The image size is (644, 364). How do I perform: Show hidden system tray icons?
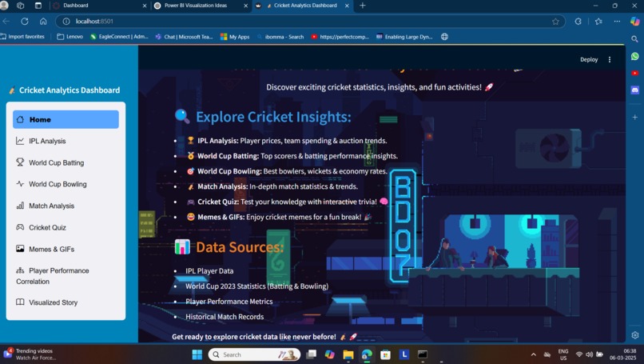pyautogui.click(x=533, y=354)
